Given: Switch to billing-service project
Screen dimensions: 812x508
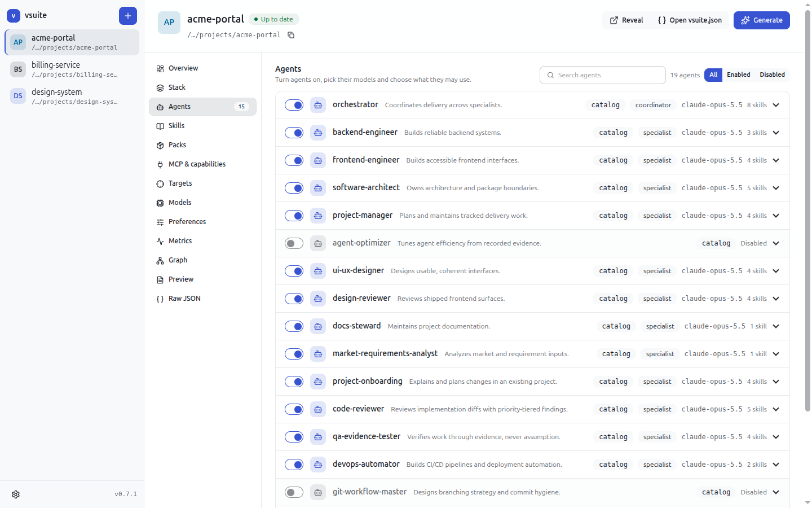Looking at the screenshot, I should tap(72, 69).
